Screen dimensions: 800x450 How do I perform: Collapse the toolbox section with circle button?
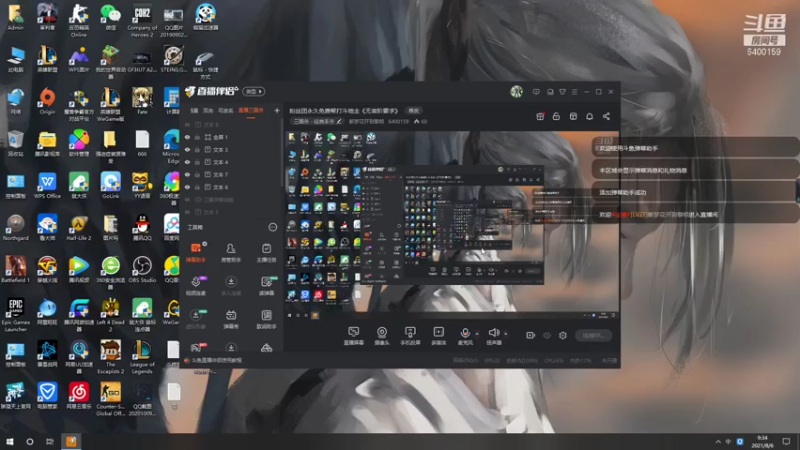point(273,227)
